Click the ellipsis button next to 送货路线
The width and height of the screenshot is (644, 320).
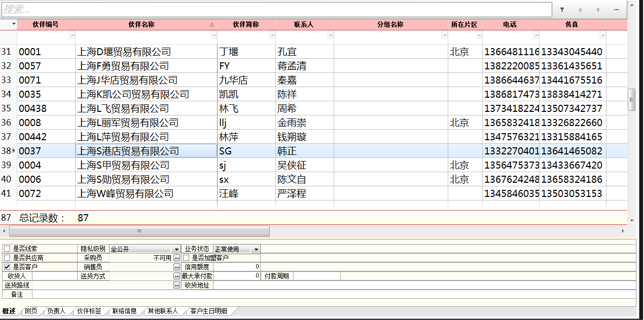point(176,285)
